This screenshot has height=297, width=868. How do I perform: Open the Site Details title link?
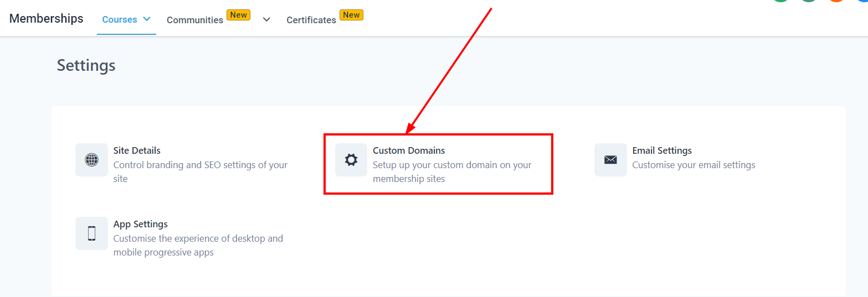(137, 150)
